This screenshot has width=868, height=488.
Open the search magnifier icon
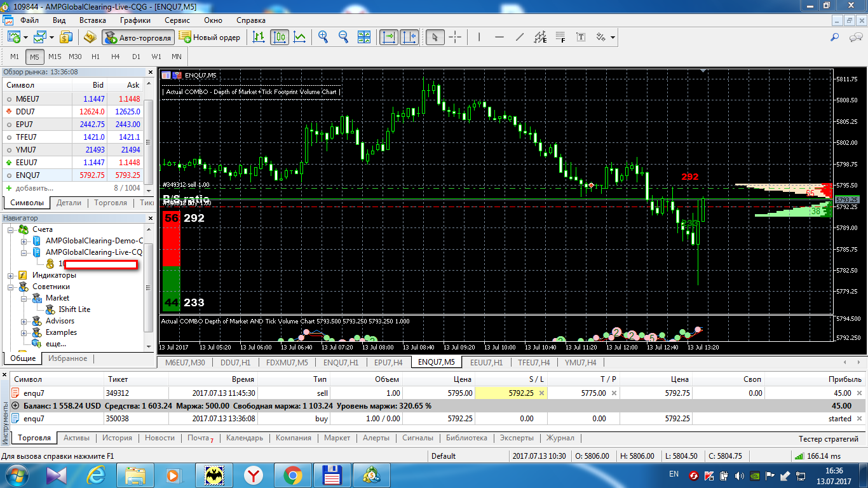(x=835, y=37)
